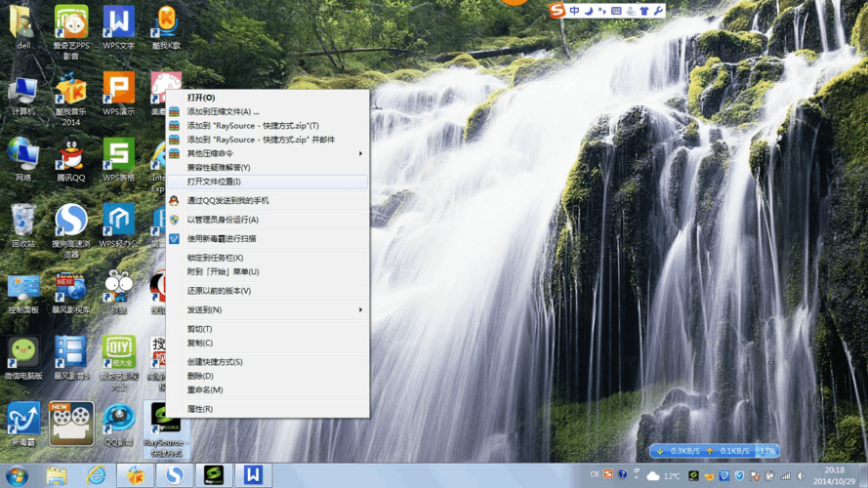Launch WPS表格 from the desktop
The height and width of the screenshot is (488, 868).
[x=118, y=159]
